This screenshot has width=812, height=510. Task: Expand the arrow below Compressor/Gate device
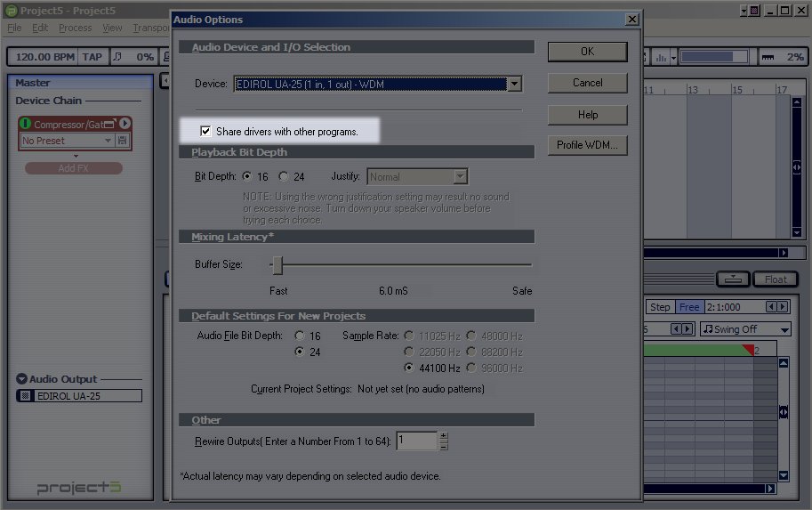point(76,156)
